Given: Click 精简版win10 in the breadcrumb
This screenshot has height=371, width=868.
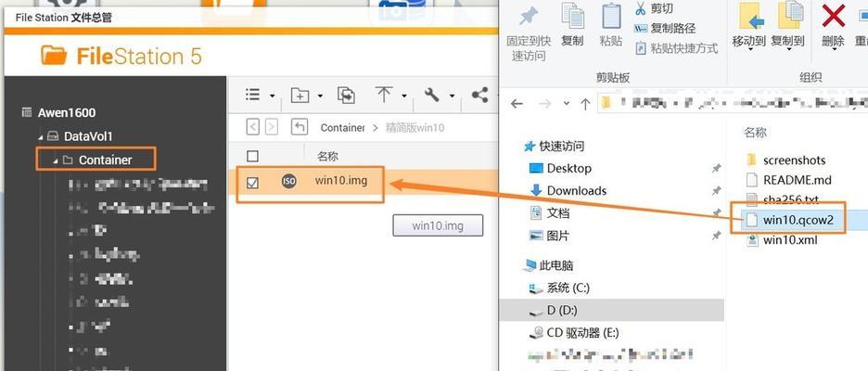Looking at the screenshot, I should [415, 128].
